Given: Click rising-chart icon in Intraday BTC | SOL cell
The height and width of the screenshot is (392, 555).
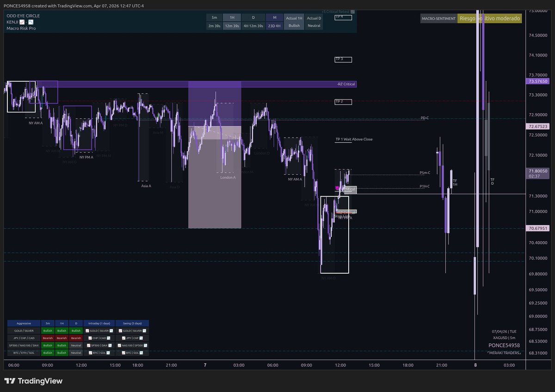Looking at the screenshot, I should [90, 353].
